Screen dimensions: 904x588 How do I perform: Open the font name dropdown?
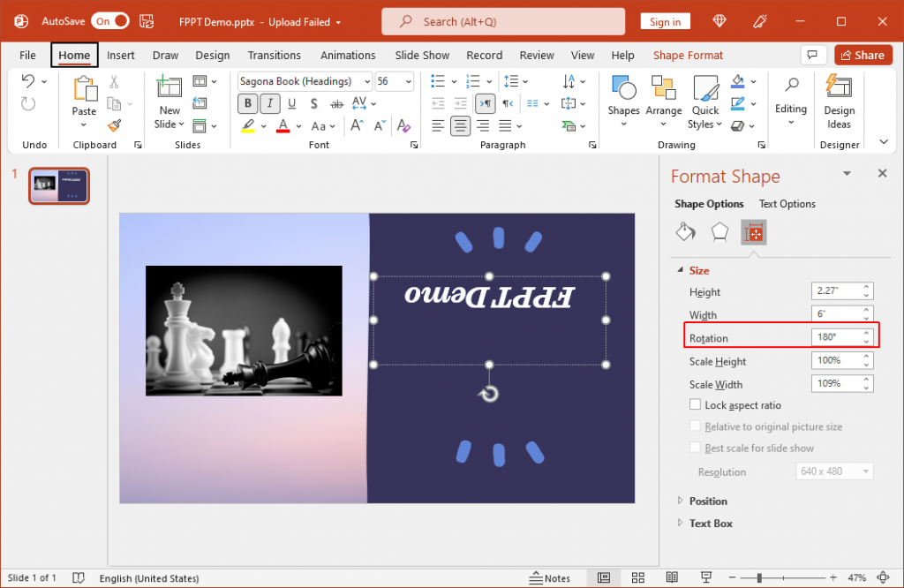tap(367, 81)
